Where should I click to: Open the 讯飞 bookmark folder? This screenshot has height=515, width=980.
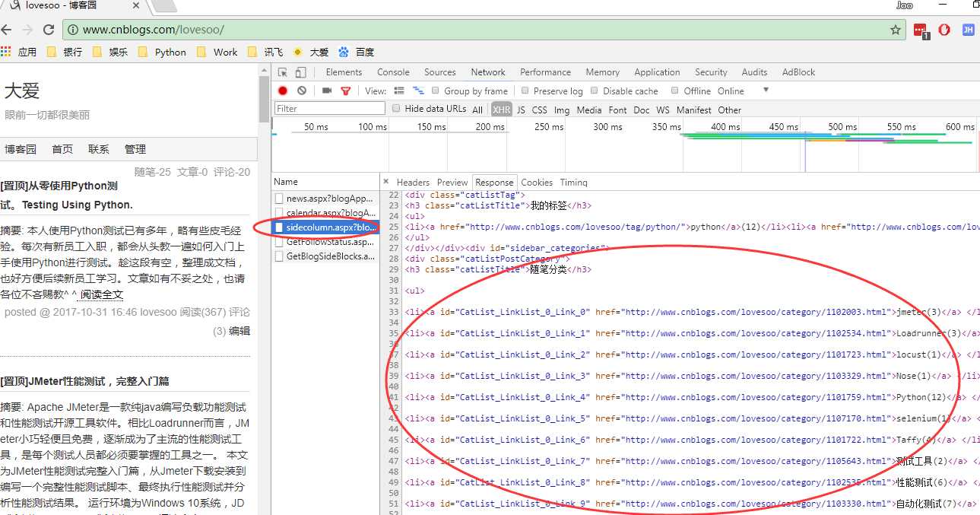265,52
